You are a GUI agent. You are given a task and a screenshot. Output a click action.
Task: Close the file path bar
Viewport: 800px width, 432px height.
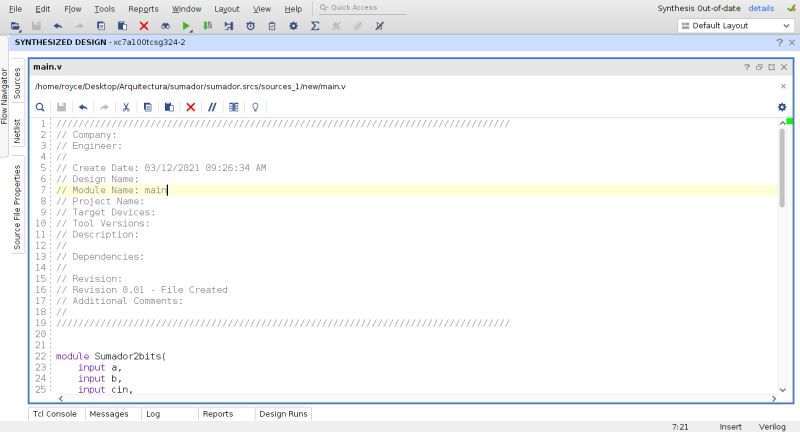click(783, 86)
